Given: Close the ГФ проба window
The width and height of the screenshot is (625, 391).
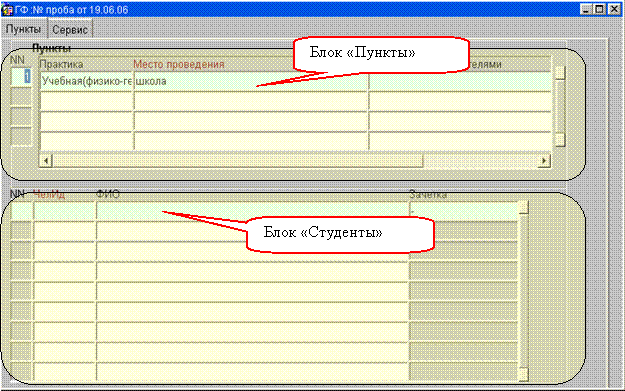Looking at the screenshot, I should click(x=614, y=9).
